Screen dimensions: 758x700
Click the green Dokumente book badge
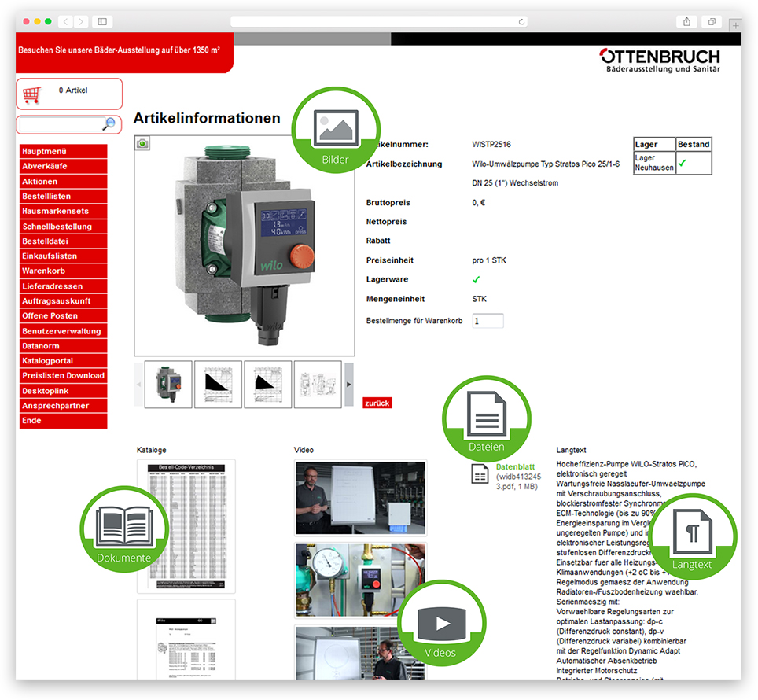(124, 529)
